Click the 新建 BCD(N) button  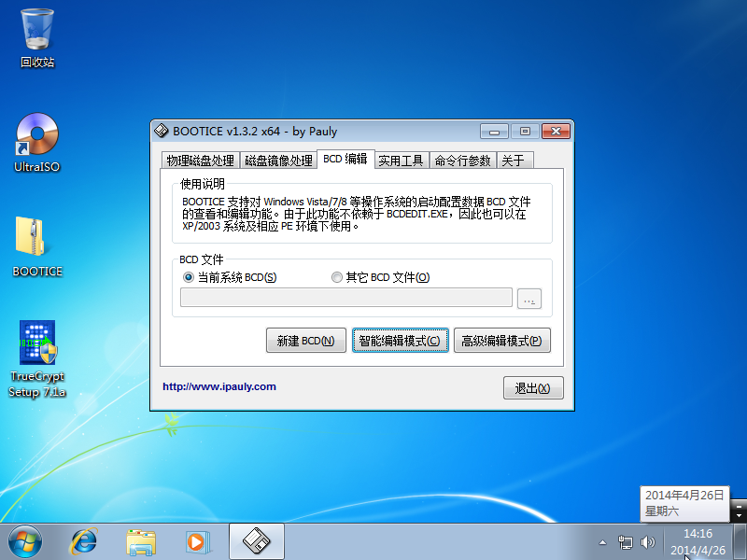pos(306,341)
